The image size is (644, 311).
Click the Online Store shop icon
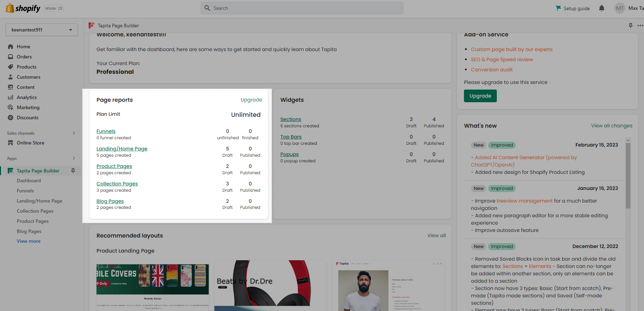click(10, 143)
